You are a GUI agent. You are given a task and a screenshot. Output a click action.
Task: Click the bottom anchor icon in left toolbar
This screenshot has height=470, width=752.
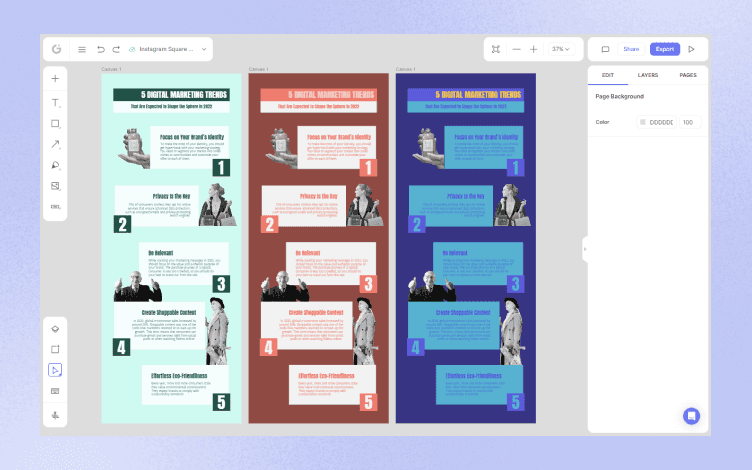tap(55, 415)
